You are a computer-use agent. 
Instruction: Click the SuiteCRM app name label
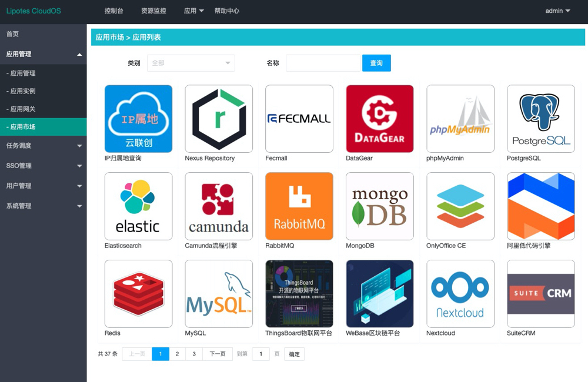(x=521, y=333)
